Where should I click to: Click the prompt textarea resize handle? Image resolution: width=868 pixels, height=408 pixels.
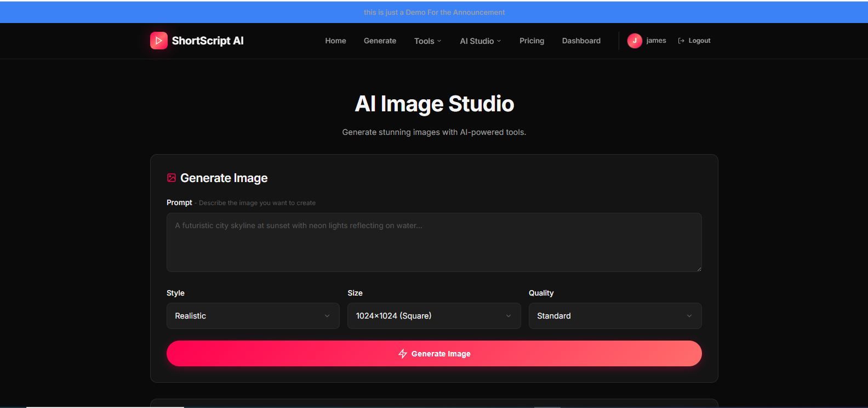[x=699, y=269]
